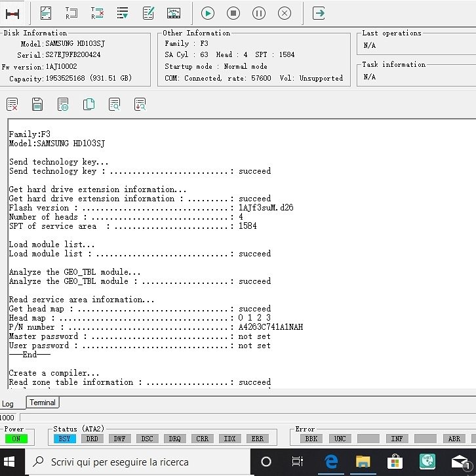Image resolution: width=476 pixels, height=476 pixels.
Task: Select the Serial value S27EJ9FB200424
Action: coord(73,55)
